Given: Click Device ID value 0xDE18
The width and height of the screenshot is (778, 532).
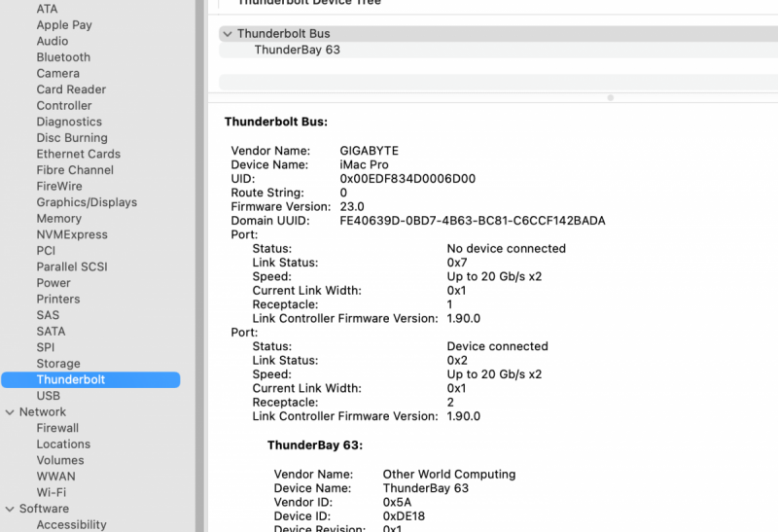Looking at the screenshot, I should tap(404, 516).
